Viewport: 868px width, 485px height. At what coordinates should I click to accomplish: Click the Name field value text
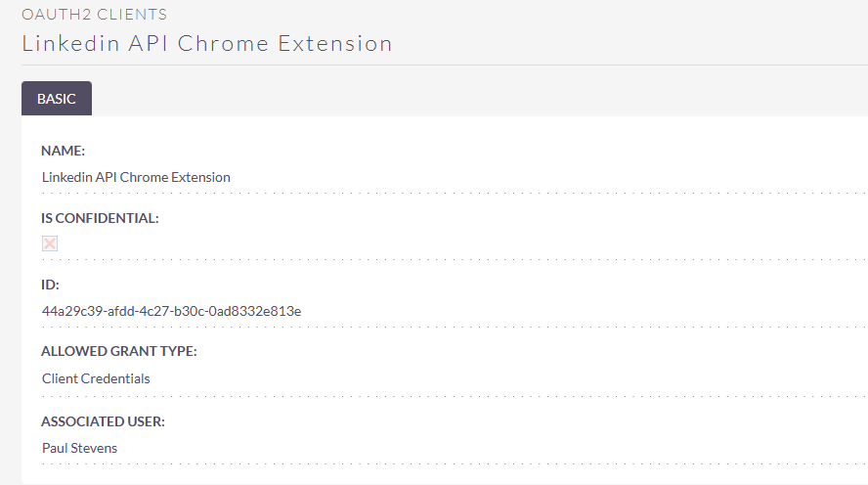tap(136, 177)
